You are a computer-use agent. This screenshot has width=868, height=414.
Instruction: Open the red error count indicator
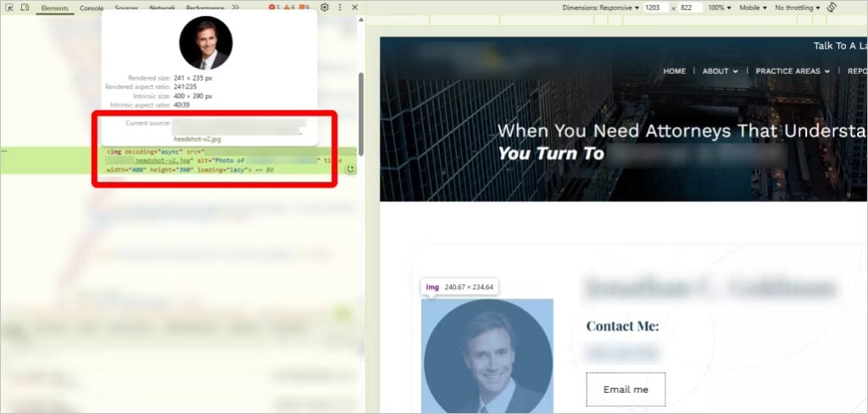[274, 8]
